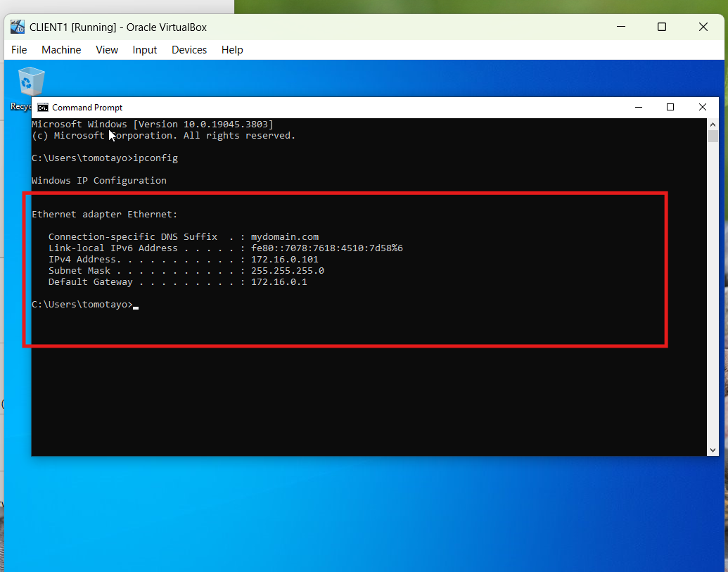
Task: Click the Command Prompt scrollbar thumb
Action: click(713, 136)
